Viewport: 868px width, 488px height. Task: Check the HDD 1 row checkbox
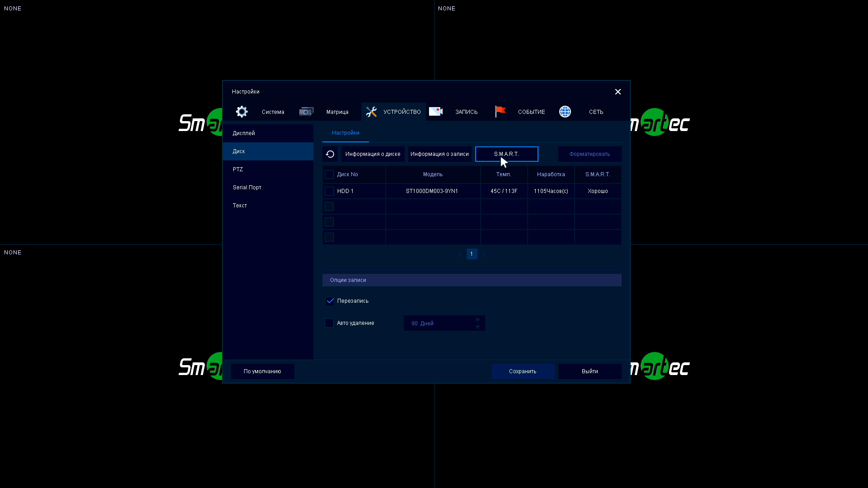click(329, 191)
